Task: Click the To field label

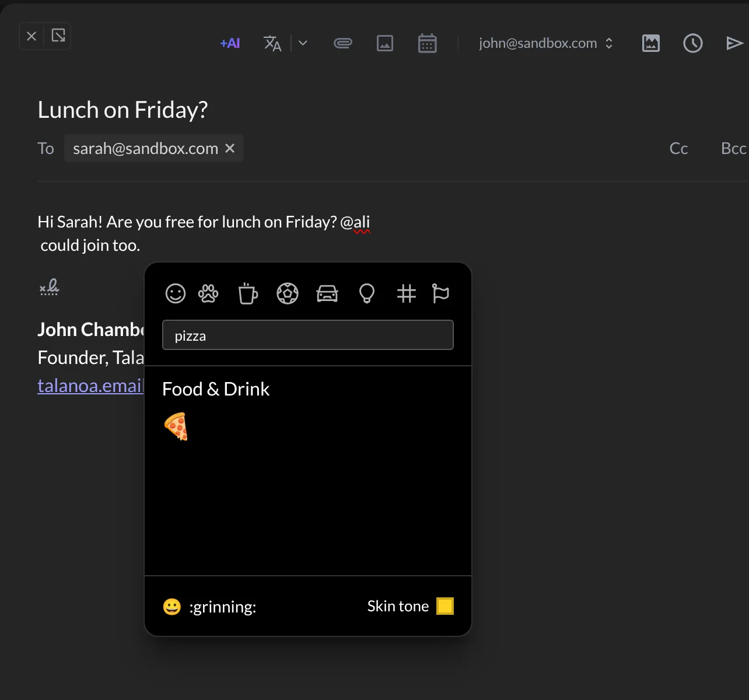Action: click(x=45, y=149)
